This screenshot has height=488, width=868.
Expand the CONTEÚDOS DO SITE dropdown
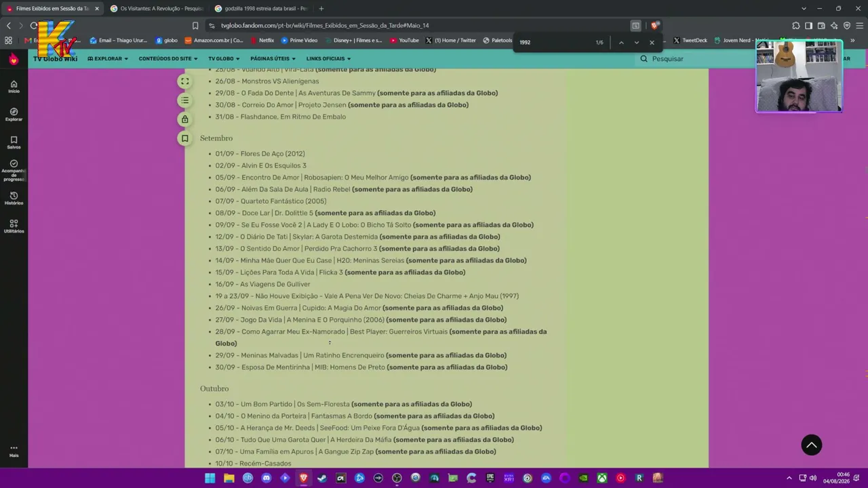pos(169,59)
